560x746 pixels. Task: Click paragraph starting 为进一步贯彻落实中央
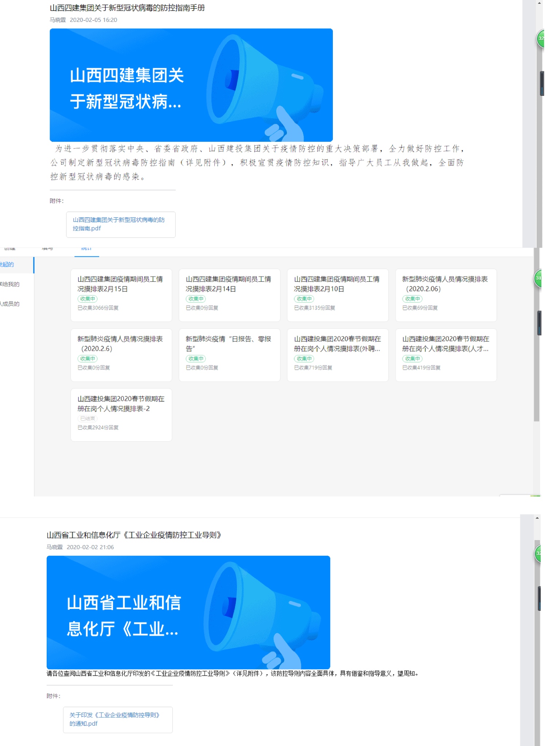point(257,163)
